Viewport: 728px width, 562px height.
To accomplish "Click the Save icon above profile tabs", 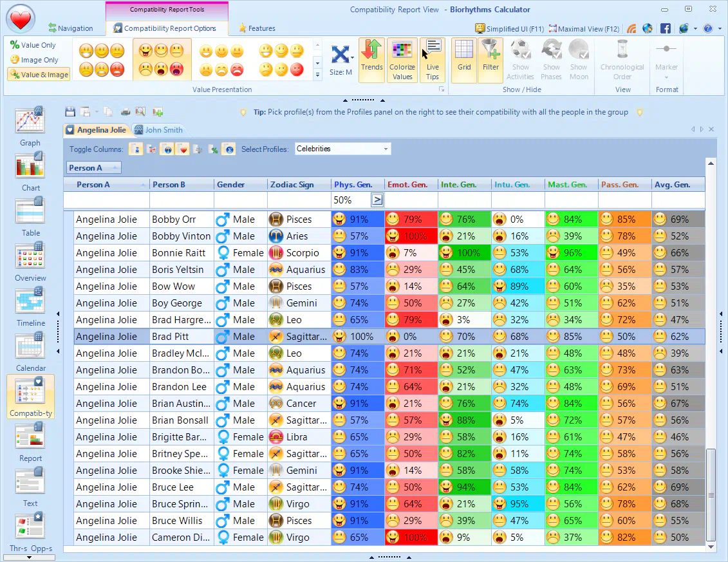I will pos(70,111).
